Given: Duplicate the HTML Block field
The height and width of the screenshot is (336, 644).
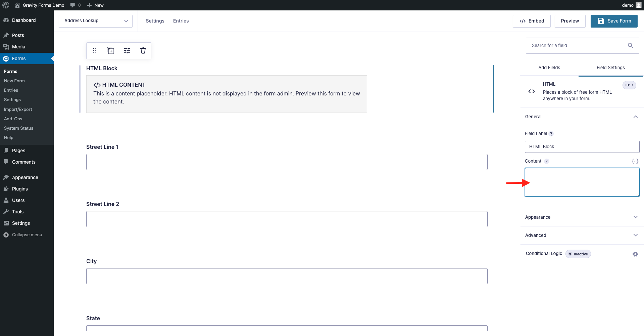Looking at the screenshot, I should [110, 50].
